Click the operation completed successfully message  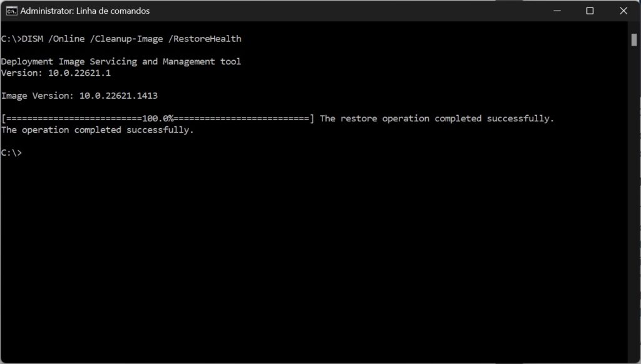pyautogui.click(x=97, y=129)
